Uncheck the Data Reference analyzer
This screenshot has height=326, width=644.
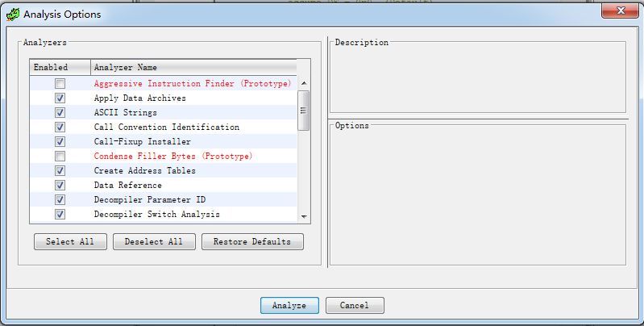60,186
